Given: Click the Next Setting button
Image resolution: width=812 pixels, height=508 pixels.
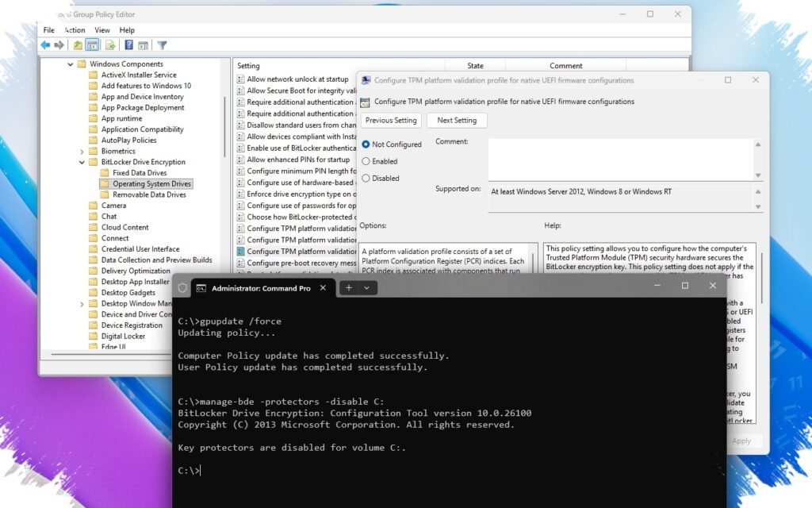Looking at the screenshot, I should click(457, 121).
